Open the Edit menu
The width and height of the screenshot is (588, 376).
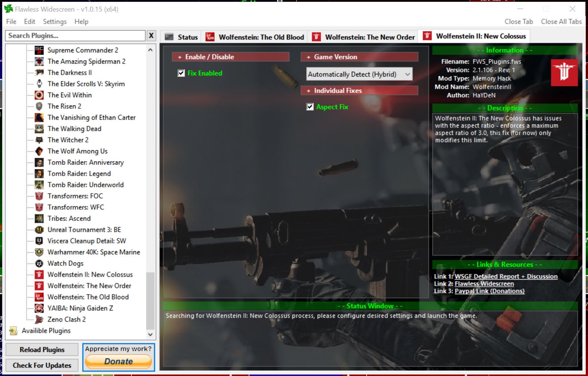tap(29, 22)
